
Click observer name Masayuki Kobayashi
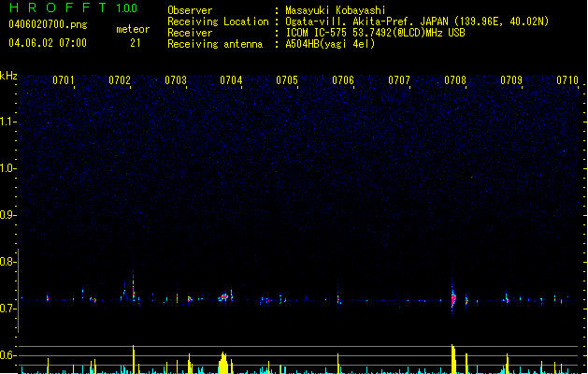coord(336,10)
